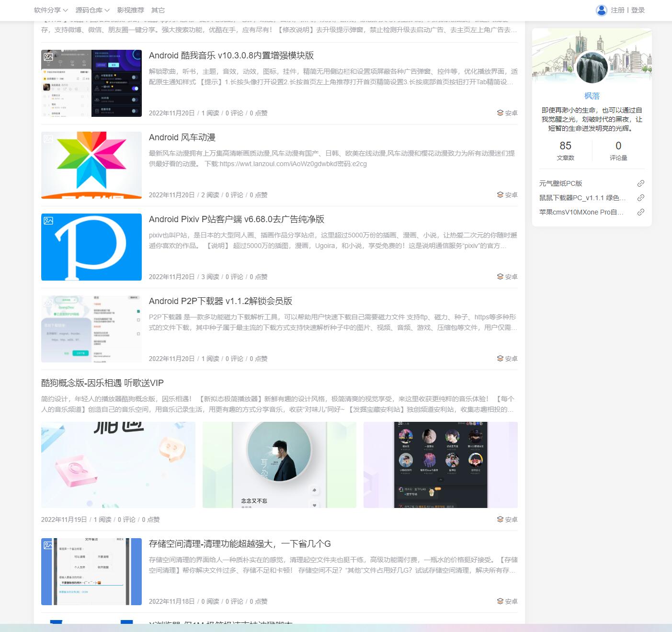
Task: Expand the 源码仓库 dropdown menu
Action: (92, 10)
